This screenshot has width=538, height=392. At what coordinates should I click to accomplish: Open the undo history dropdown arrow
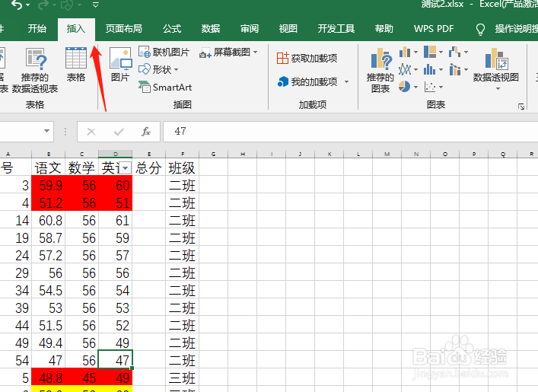tap(28, 5)
